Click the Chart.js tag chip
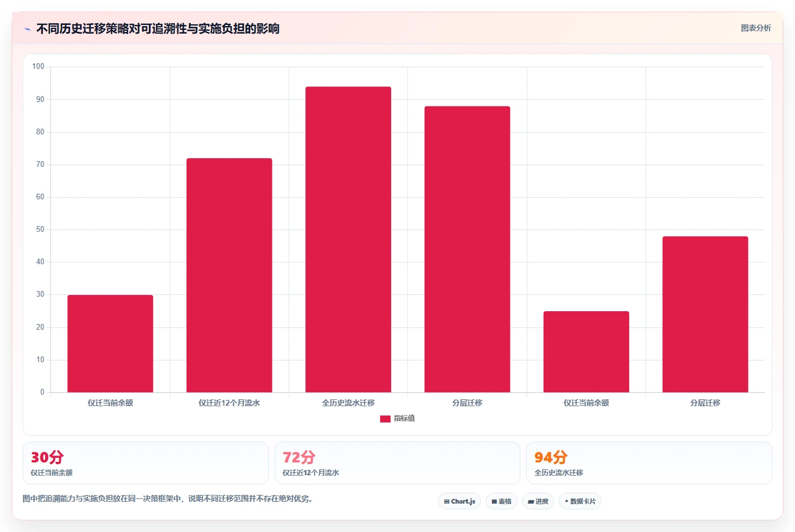795x532 pixels. point(460,501)
